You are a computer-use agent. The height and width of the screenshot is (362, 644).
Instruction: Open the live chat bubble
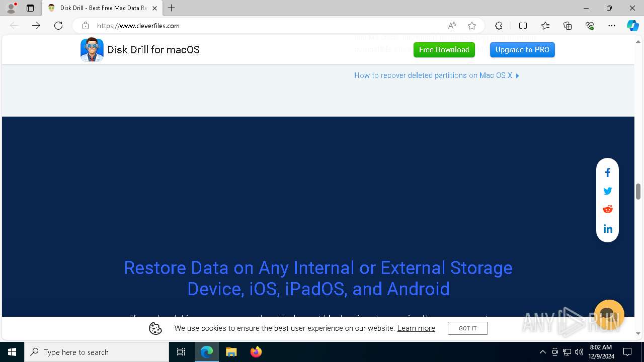pos(609,315)
